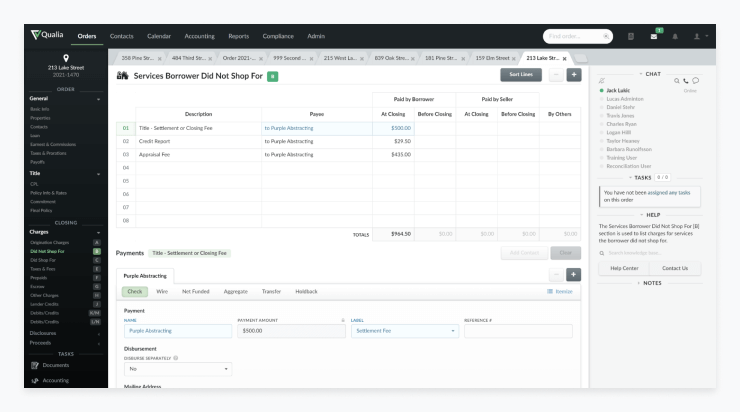Select the Aggregate payment type
The height and width of the screenshot is (412, 740).
click(235, 291)
